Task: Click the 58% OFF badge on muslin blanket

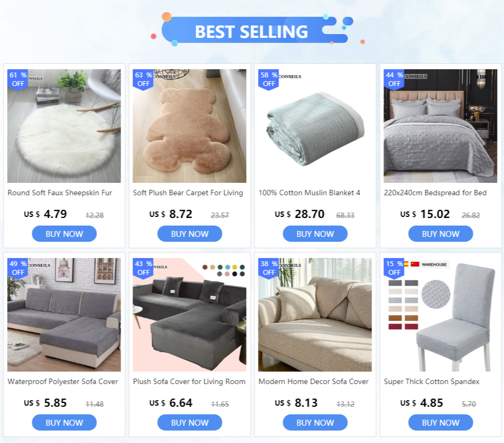Action: pos(268,80)
